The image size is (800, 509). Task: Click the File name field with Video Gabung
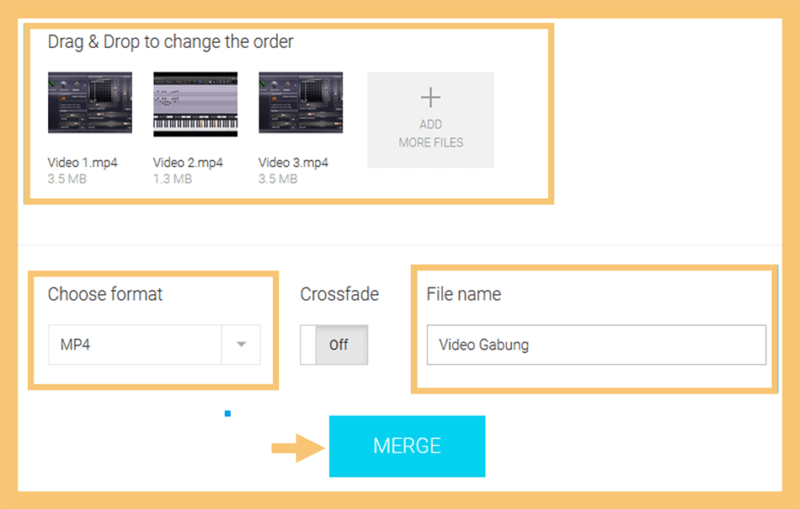596,345
